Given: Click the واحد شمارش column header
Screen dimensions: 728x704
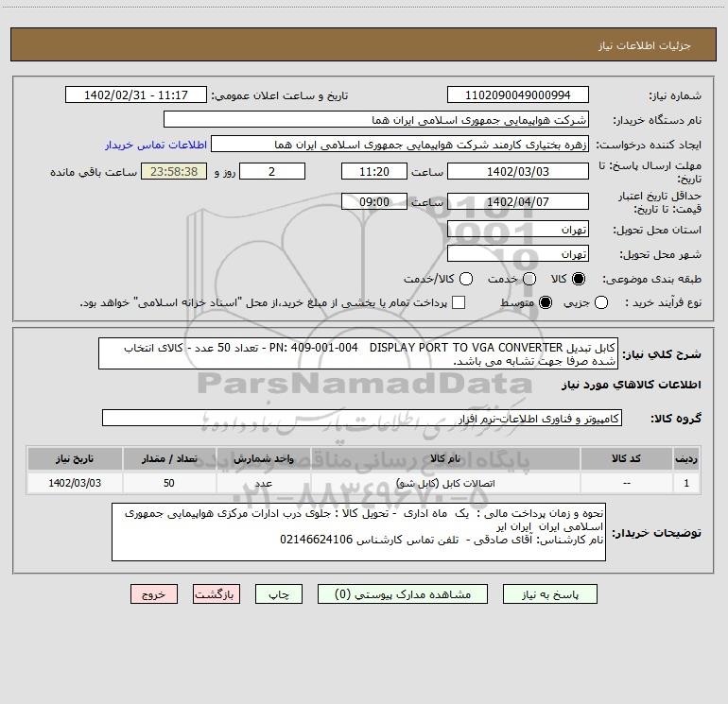Looking at the screenshot, I should [263, 458].
